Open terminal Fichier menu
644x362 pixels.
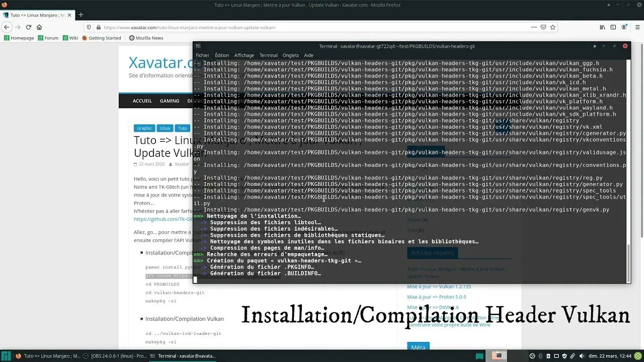point(203,55)
